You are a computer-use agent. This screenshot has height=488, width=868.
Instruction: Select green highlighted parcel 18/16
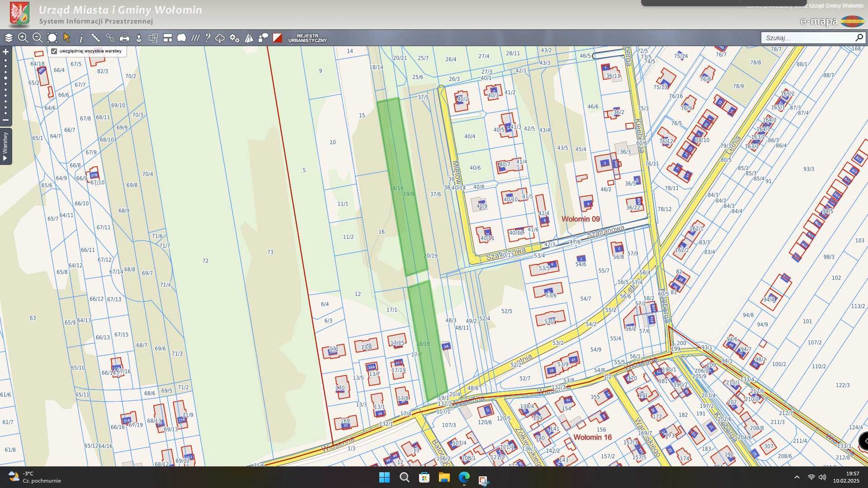pyautogui.click(x=402, y=187)
